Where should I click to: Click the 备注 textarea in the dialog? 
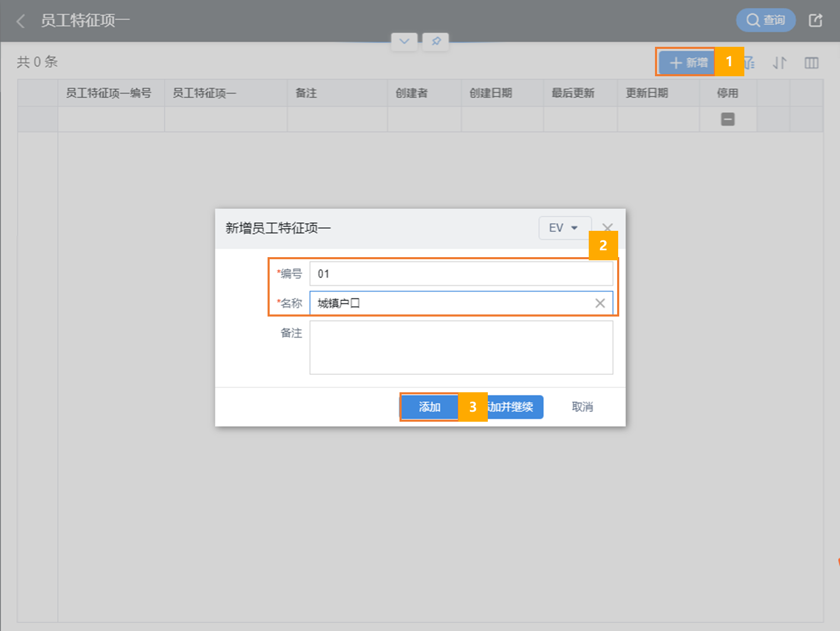point(461,348)
